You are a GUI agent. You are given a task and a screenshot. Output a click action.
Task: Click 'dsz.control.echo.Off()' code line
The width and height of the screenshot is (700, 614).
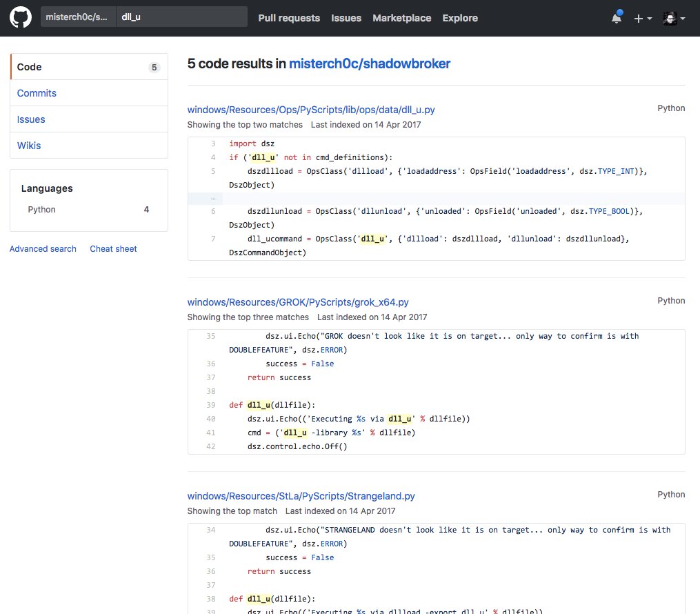(297, 446)
